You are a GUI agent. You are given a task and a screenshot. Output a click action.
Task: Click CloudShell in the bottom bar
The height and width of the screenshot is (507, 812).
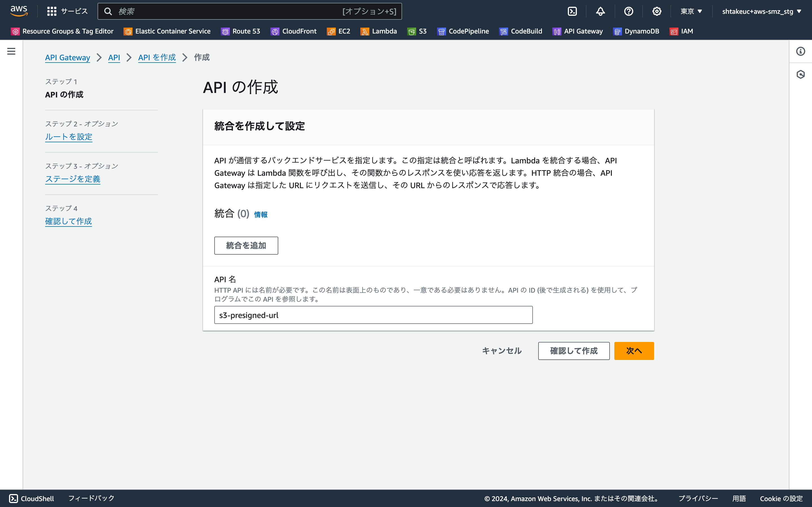[x=31, y=498]
